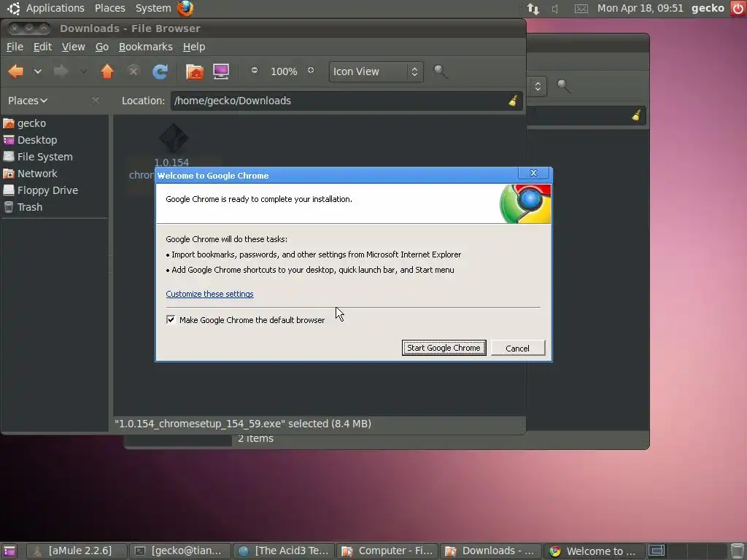The width and height of the screenshot is (747, 560).
Task: Open the gecko user menu
Action: point(708,8)
